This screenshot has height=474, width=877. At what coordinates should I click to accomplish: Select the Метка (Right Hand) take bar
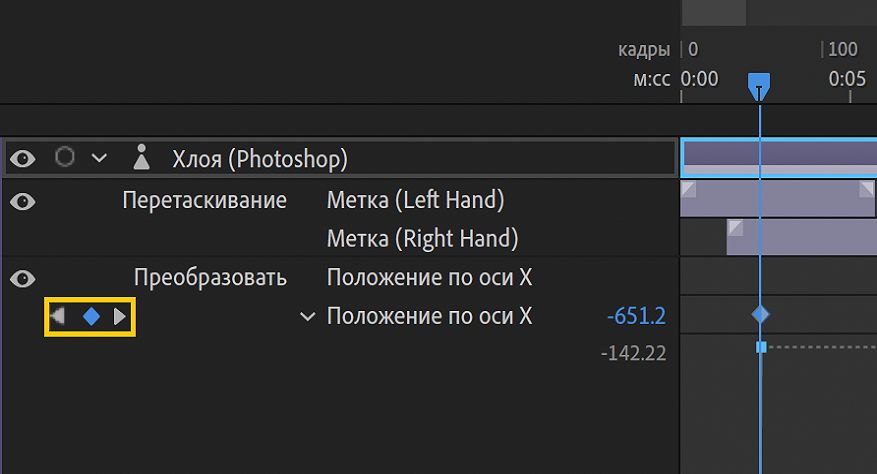coord(801,238)
